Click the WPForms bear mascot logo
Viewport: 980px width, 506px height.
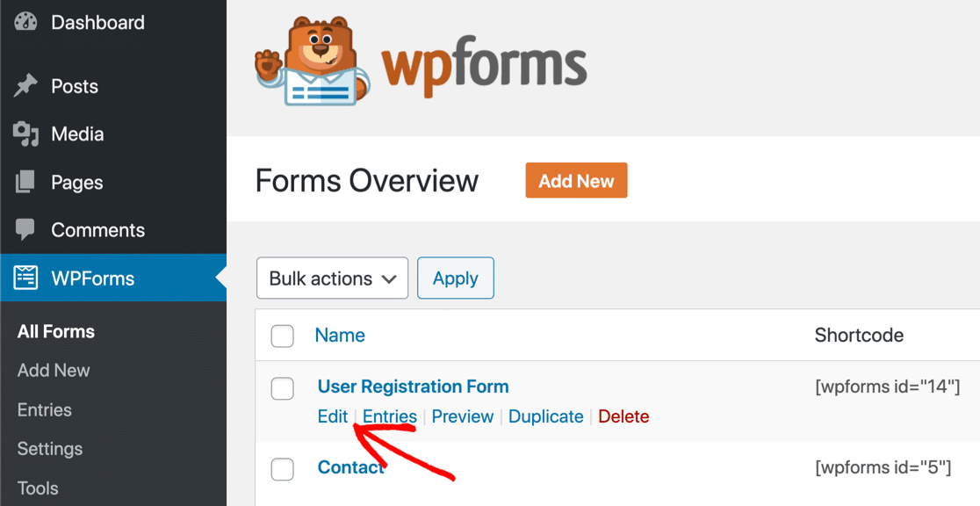click(x=312, y=63)
